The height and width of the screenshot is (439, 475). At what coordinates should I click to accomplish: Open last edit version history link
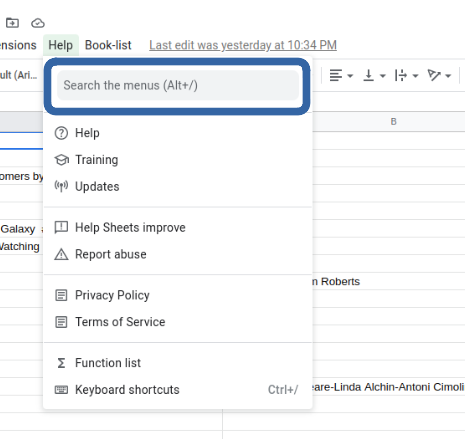click(243, 45)
